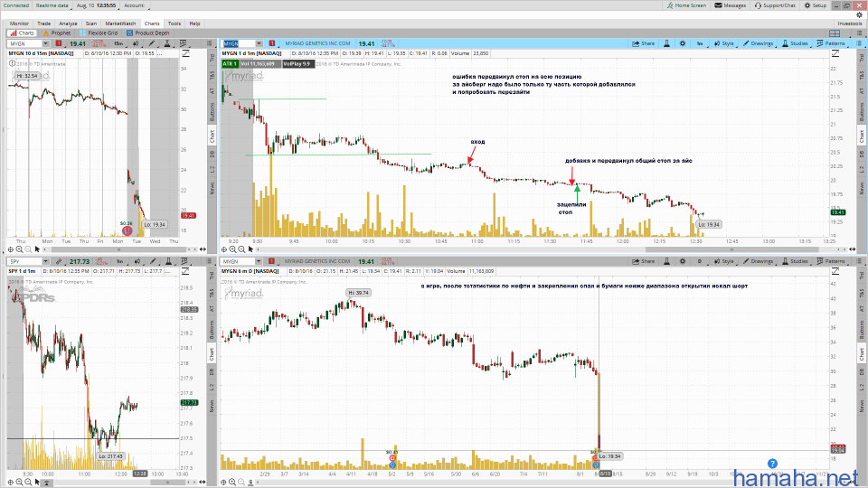Open the Home Screen shortcut
Screen dimensions: 868x488
coord(686,5)
